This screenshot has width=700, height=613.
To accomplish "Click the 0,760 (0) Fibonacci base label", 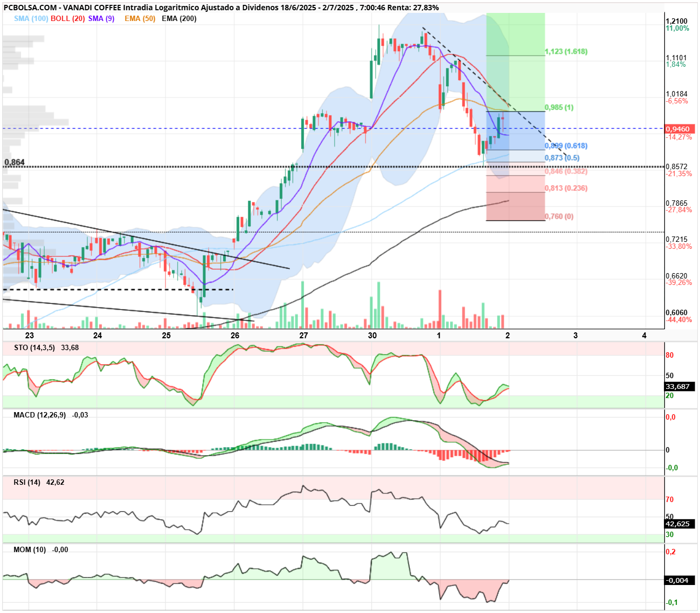I will click(559, 217).
